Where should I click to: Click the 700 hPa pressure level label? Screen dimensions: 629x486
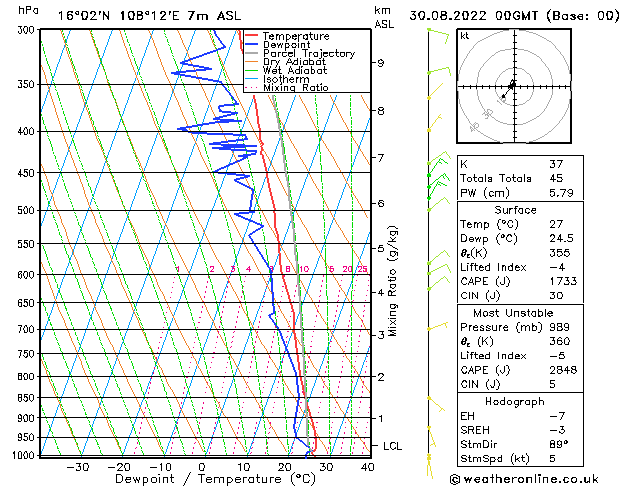pyautogui.click(x=26, y=330)
